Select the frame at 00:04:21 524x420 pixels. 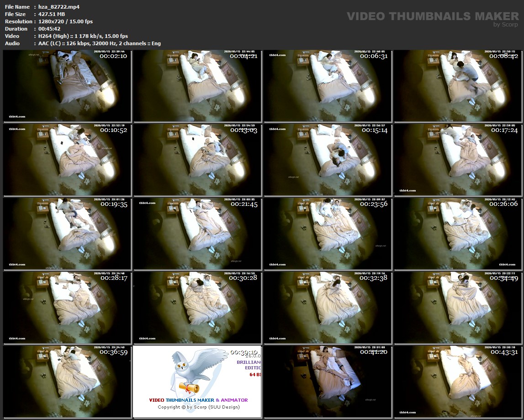click(197, 86)
